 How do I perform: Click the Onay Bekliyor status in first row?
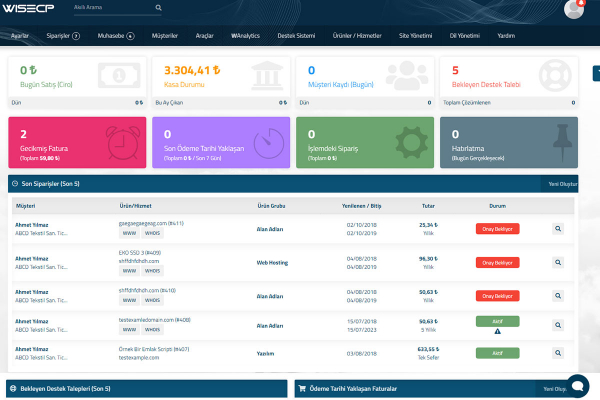click(x=497, y=229)
